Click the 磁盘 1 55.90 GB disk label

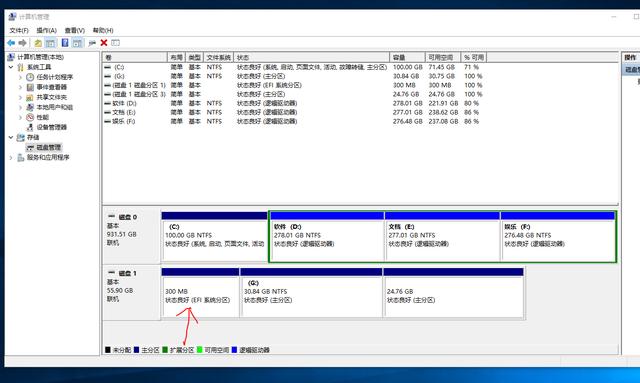click(131, 292)
